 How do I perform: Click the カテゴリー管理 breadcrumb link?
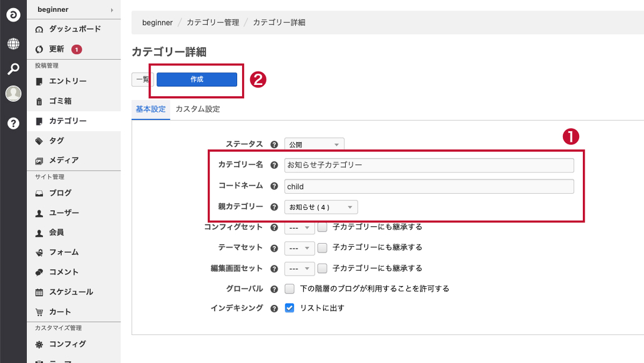pos(212,22)
